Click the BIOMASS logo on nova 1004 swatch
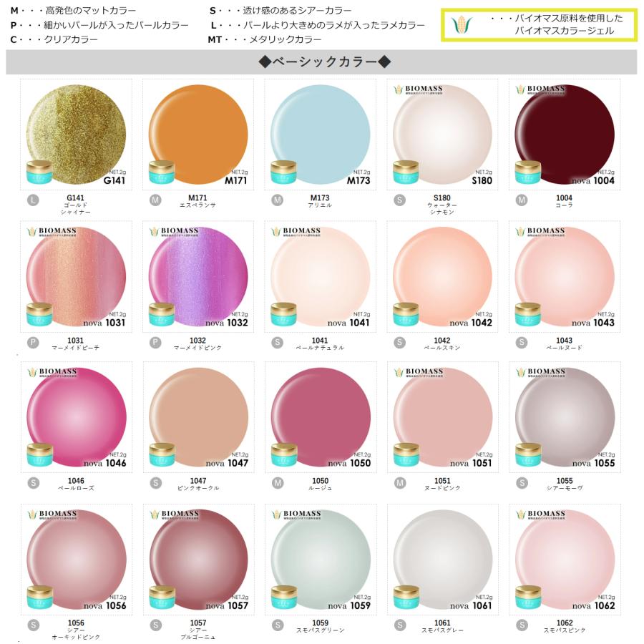 tap(540, 89)
